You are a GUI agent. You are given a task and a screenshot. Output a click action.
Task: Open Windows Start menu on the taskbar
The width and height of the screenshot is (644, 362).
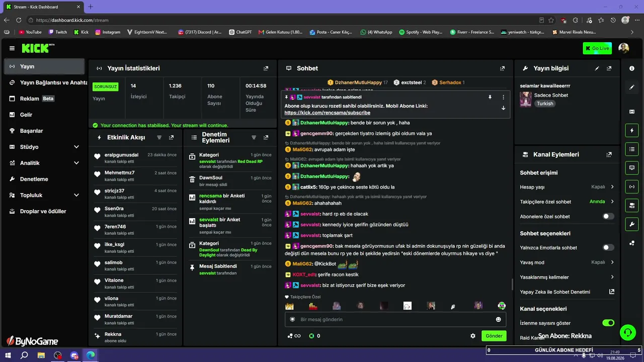[x=9, y=355]
